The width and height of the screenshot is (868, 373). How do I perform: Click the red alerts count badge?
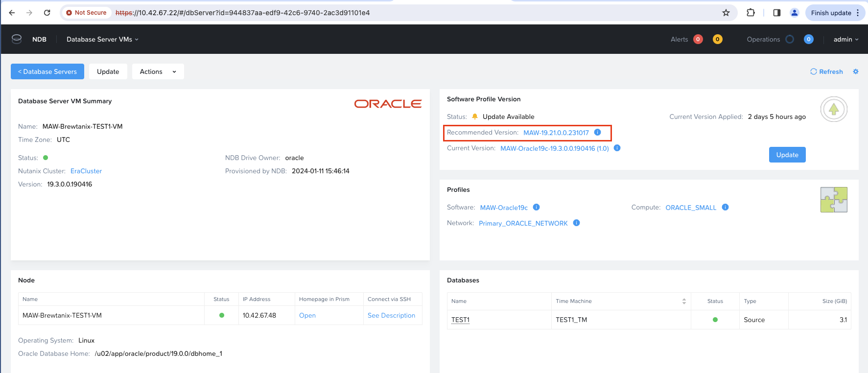pyautogui.click(x=698, y=39)
